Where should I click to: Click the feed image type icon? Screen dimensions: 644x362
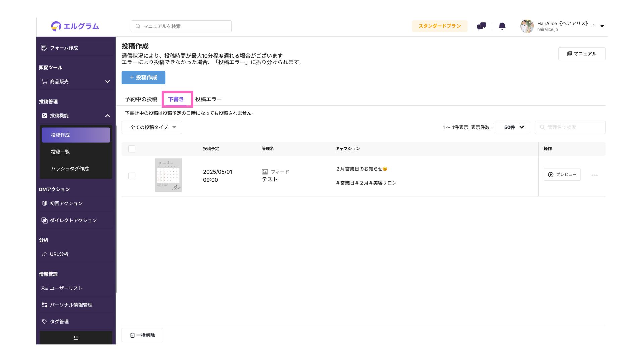(x=265, y=172)
